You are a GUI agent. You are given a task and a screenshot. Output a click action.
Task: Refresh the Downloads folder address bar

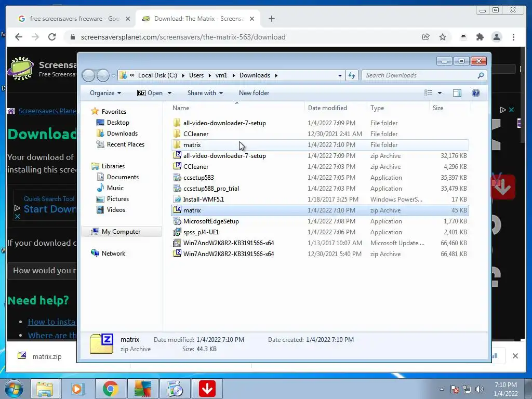click(x=352, y=75)
